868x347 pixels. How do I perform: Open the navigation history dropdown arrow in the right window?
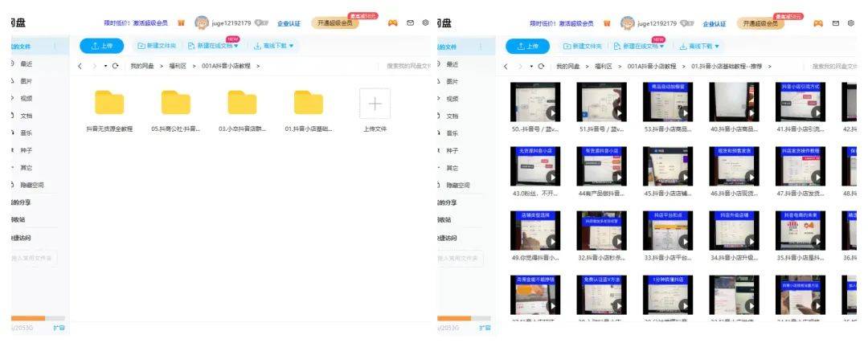coord(531,67)
